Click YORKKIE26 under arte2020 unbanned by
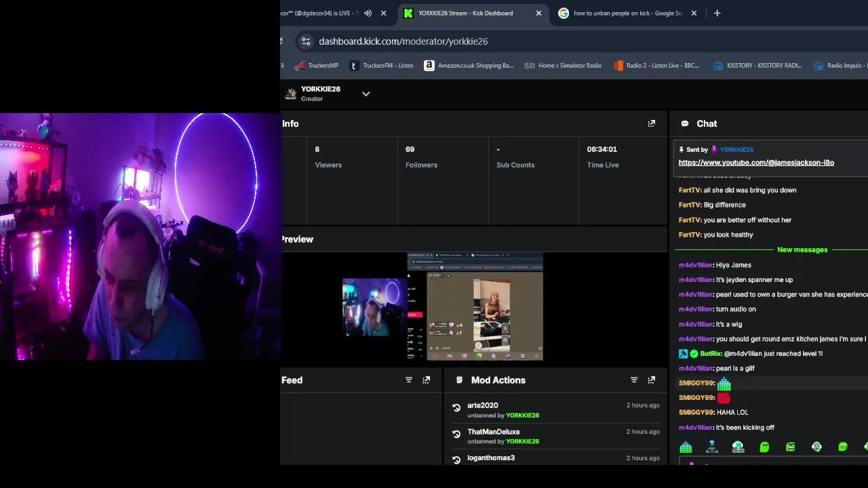868x488 pixels. click(x=522, y=415)
